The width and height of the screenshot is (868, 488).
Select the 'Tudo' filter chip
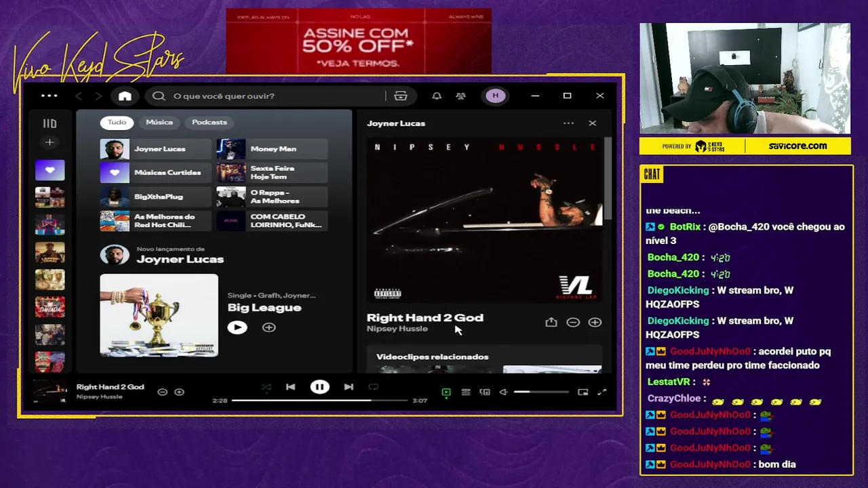click(117, 122)
